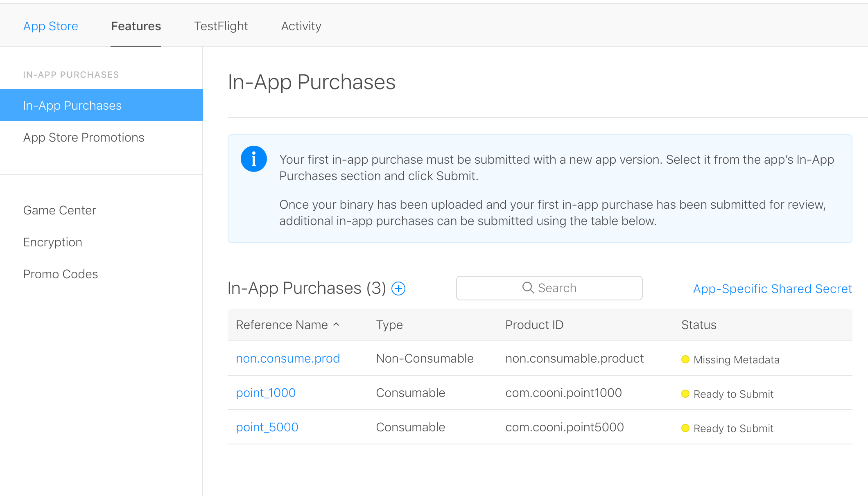Open App-Specific Shared Secret link
Image resolution: width=868 pixels, height=496 pixels.
click(772, 289)
